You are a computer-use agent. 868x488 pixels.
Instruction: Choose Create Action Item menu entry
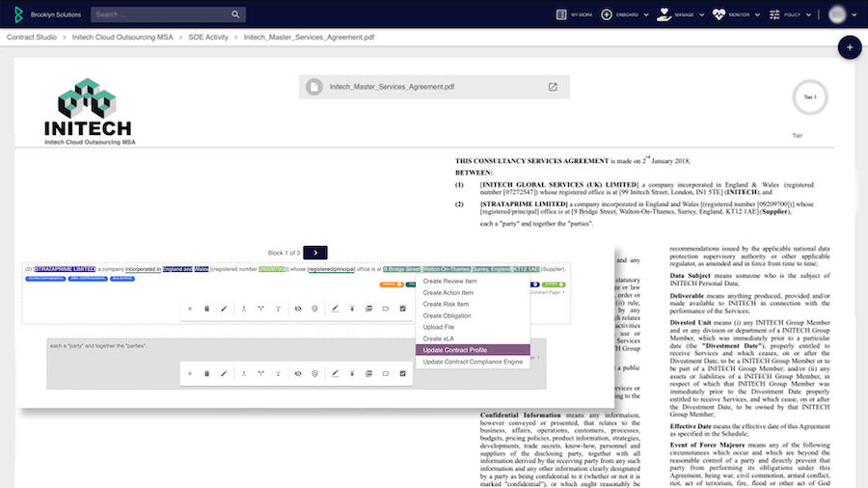coord(473,292)
